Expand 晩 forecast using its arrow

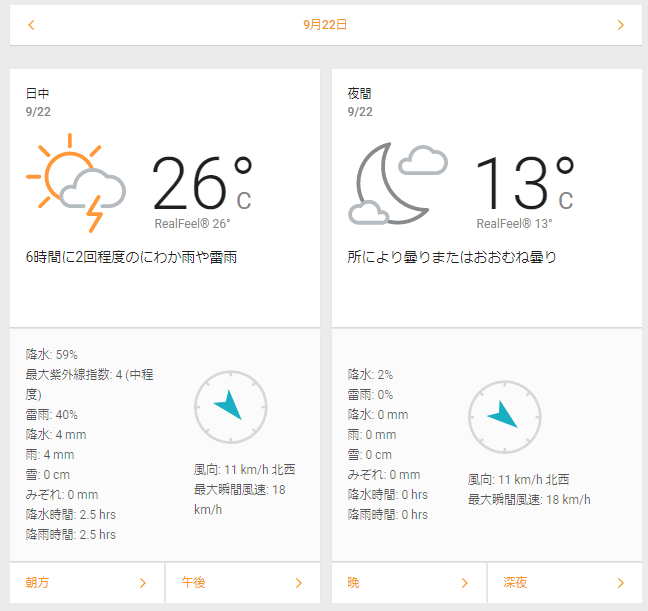pyautogui.click(x=465, y=582)
